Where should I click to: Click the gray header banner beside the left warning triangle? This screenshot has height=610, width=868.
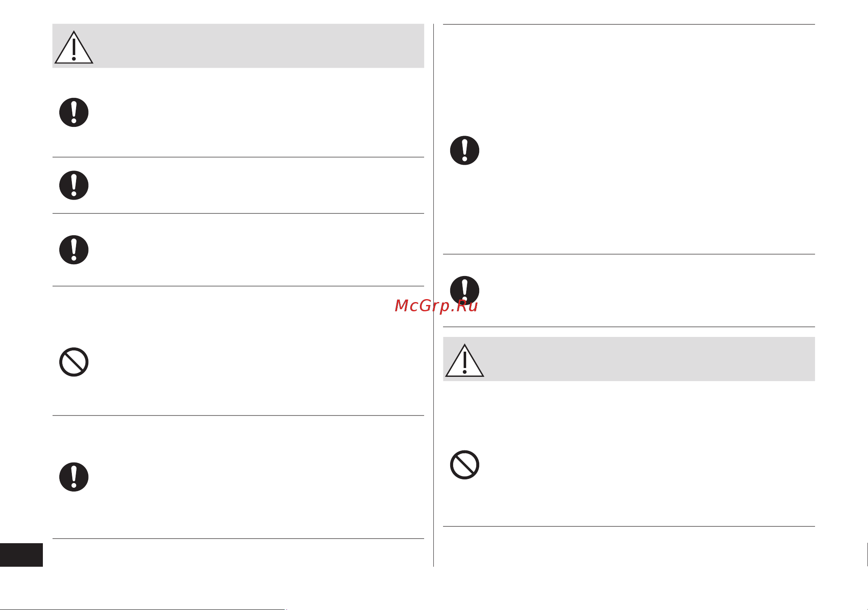259,46
